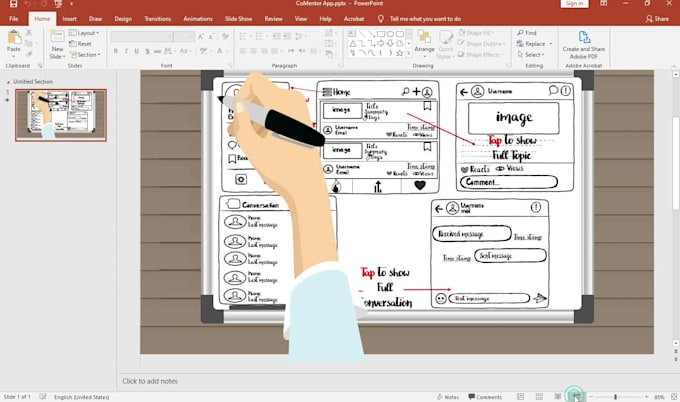680x402 pixels.
Task: Select the Rectangle shape in gallery
Action: tap(381, 34)
